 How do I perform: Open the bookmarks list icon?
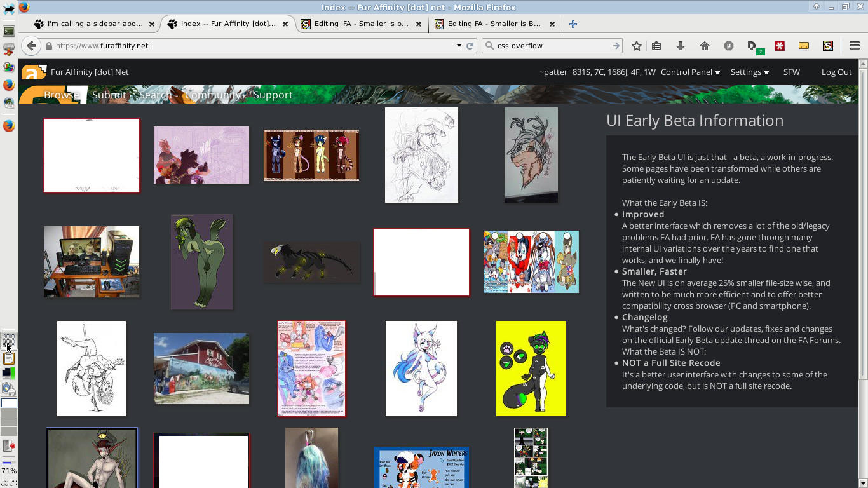(656, 46)
